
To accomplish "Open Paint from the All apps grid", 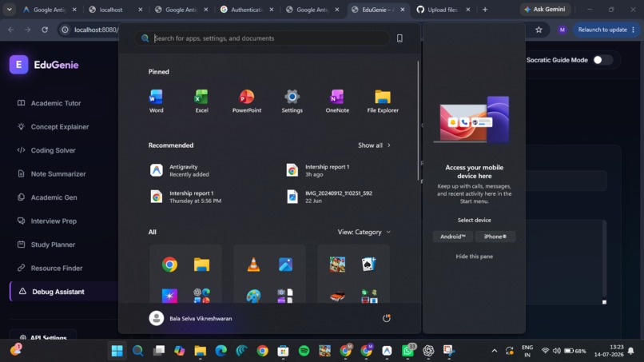I will point(253,296).
